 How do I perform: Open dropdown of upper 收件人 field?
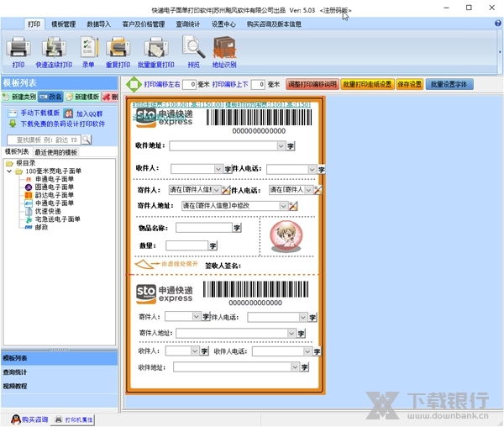tap(218, 169)
